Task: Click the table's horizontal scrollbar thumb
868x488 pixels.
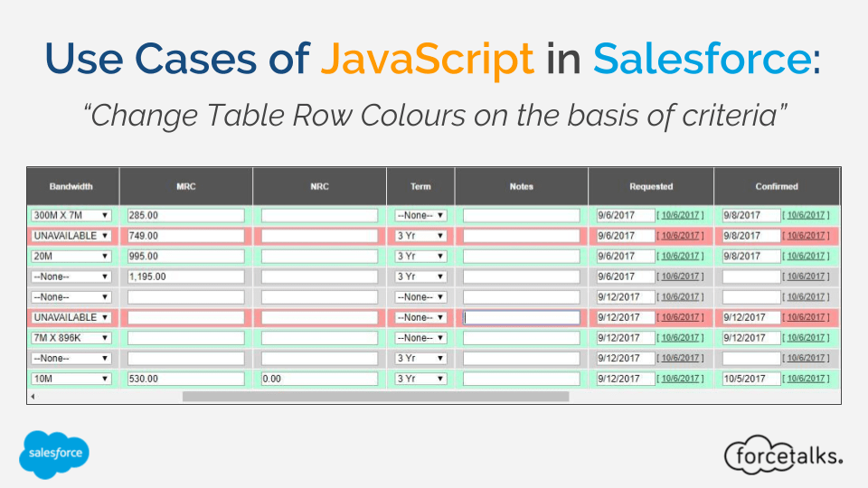Action: pyautogui.click(x=376, y=396)
